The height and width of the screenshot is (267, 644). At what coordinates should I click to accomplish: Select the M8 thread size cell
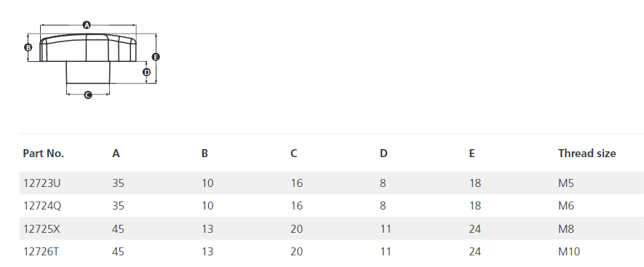click(x=566, y=228)
